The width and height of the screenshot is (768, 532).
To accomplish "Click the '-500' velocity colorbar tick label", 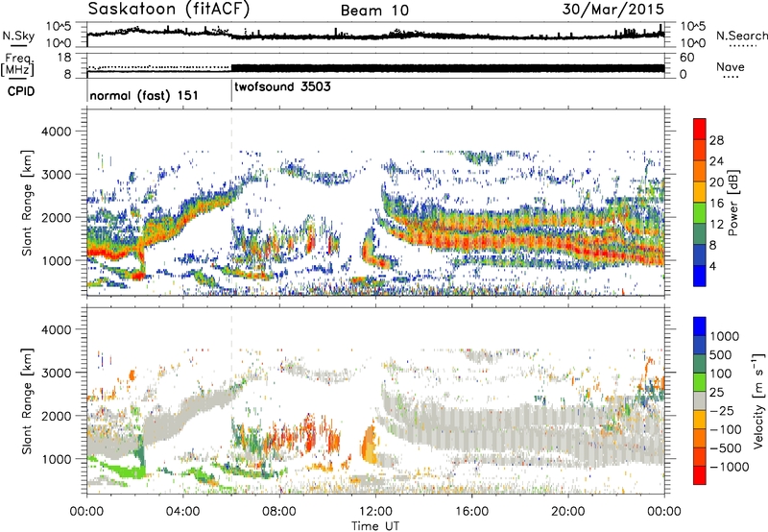I will coord(726,447).
